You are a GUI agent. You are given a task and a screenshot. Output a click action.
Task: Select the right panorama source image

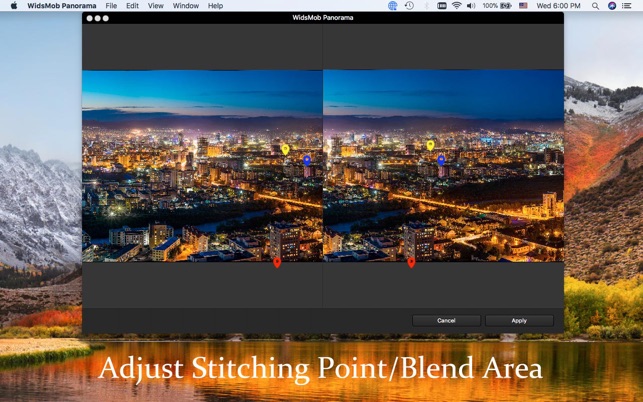(x=443, y=166)
